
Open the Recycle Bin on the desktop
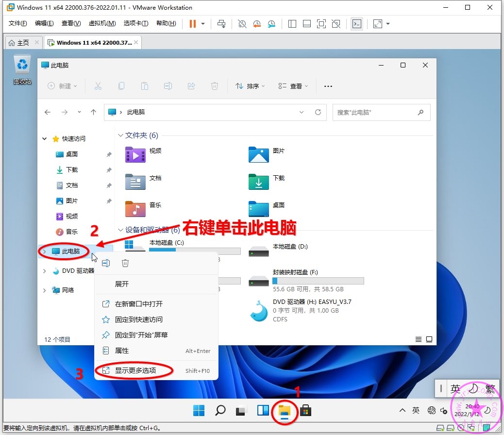tap(22, 70)
